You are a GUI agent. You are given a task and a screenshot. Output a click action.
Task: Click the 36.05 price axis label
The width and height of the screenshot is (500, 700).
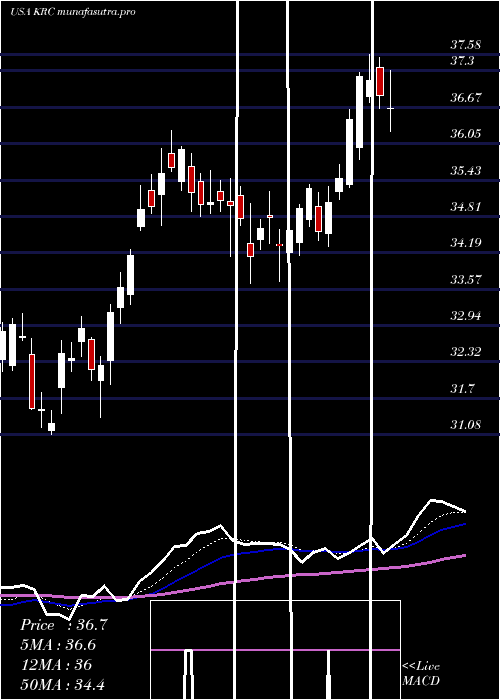[466, 133]
